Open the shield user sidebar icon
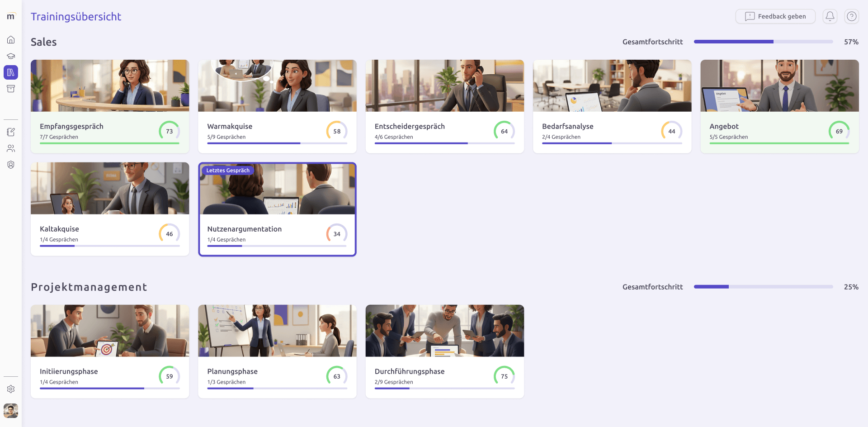 (x=11, y=165)
